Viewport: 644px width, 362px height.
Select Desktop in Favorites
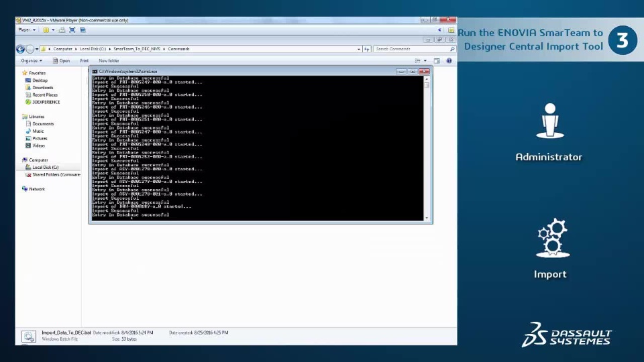pyautogui.click(x=40, y=80)
